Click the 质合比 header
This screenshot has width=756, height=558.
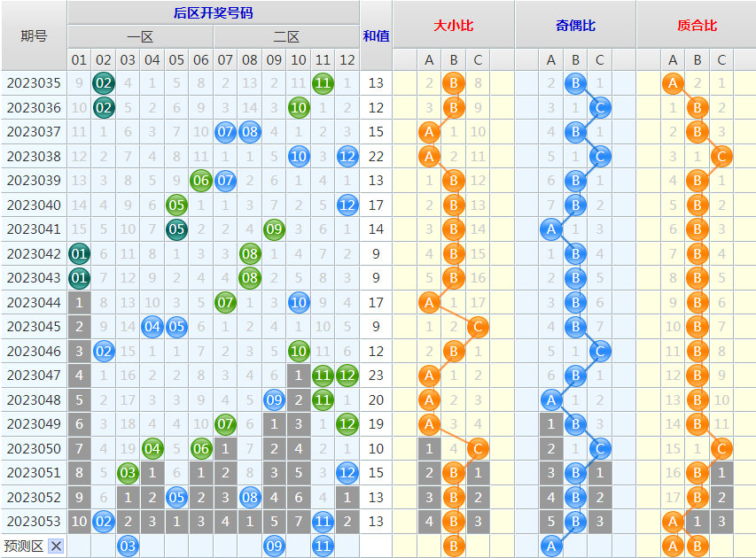tap(696, 26)
